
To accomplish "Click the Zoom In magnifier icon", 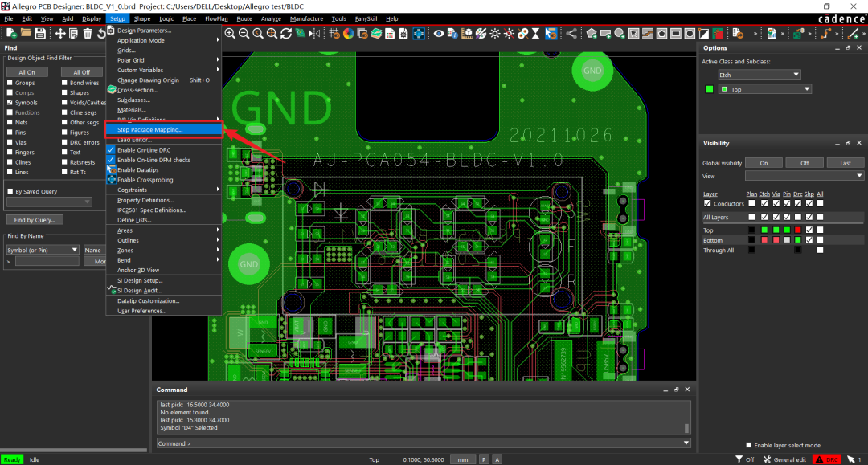I will click(230, 33).
